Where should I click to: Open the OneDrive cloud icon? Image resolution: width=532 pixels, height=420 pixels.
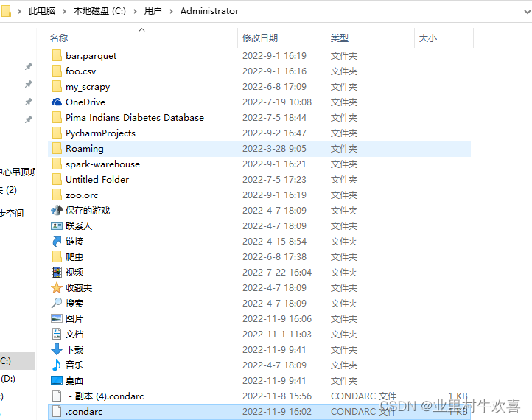(57, 102)
